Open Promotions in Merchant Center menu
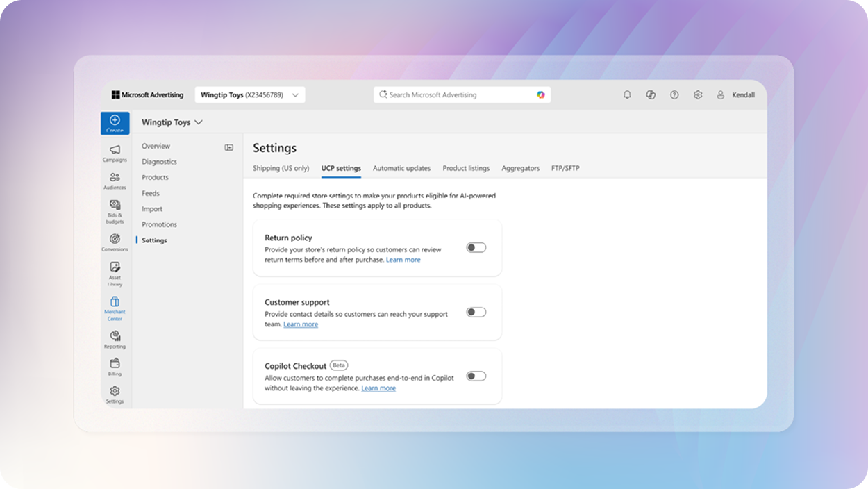Screen dimensions: 868x489 tap(159, 224)
